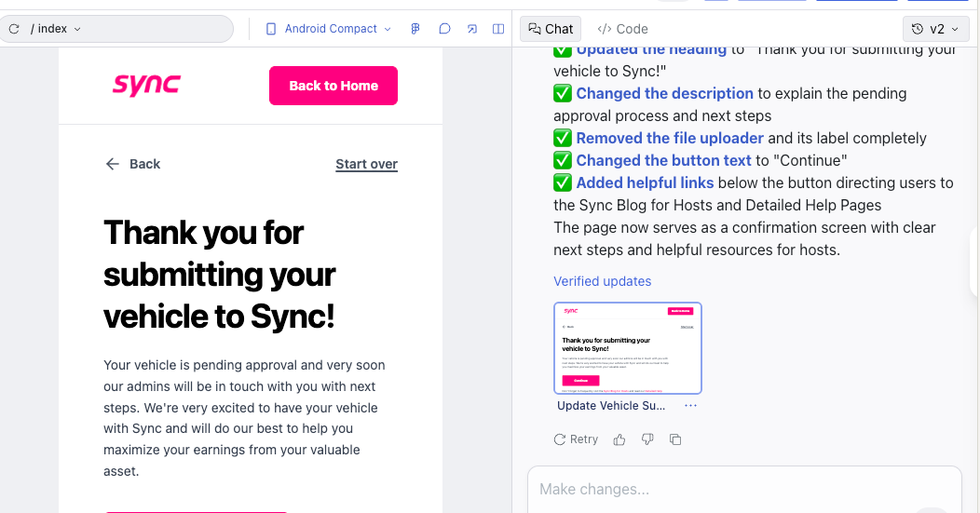Click the Android Compact device icon
This screenshot has width=980, height=513.
click(271, 29)
